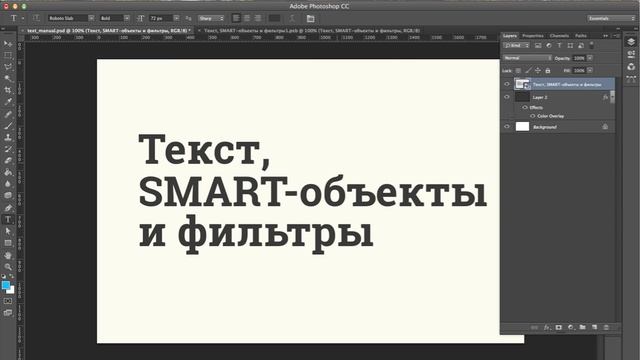Viewport: 640px width, 360px height.
Task: Create a new layer
Action: tap(594, 327)
